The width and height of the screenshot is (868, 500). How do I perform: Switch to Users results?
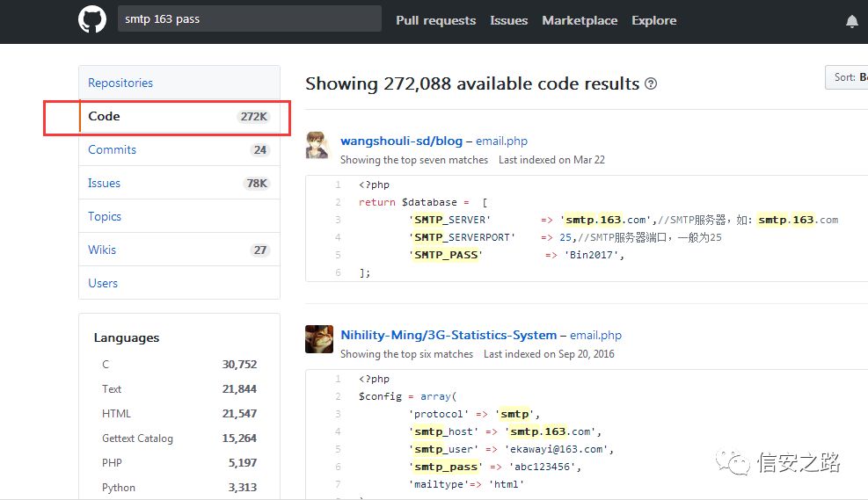[179, 283]
